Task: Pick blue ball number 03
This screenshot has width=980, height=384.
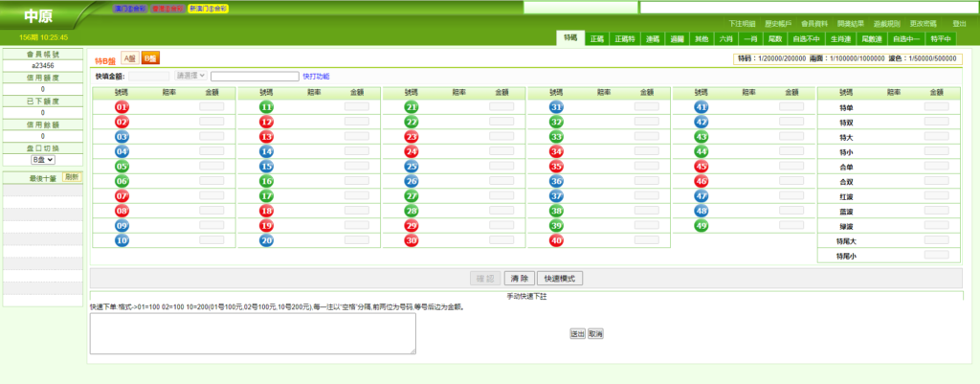Action: (122, 137)
